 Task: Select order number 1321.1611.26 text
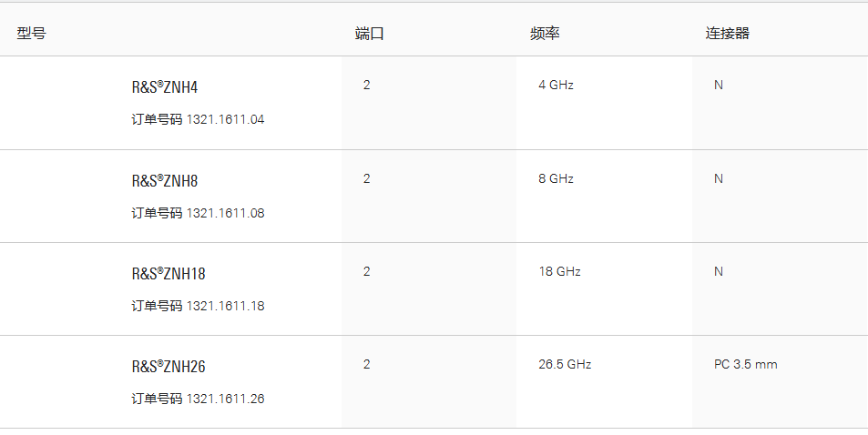tap(225, 399)
